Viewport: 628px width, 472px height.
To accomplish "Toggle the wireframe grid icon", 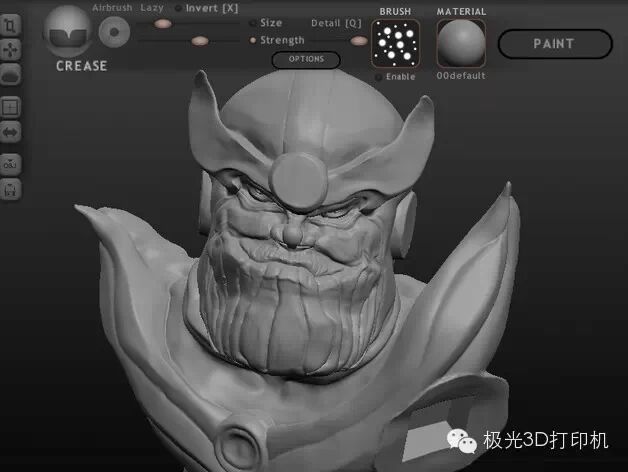I will point(10,107).
